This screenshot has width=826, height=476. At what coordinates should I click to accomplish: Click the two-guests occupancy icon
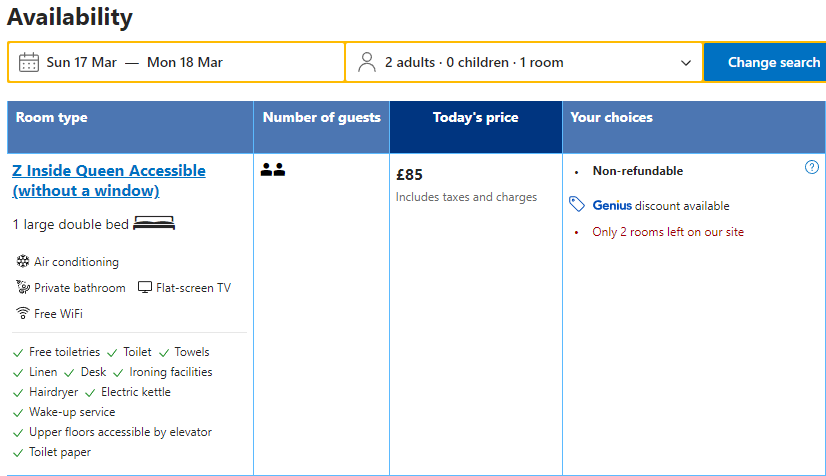[273, 170]
